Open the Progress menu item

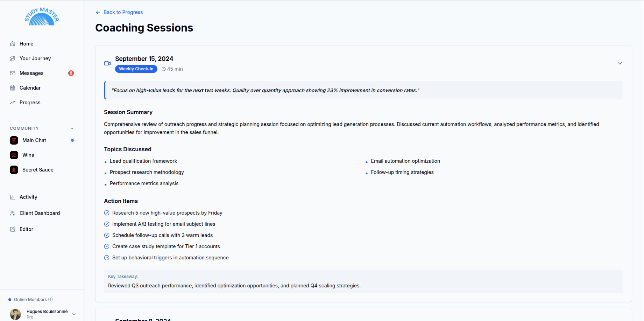coord(30,103)
